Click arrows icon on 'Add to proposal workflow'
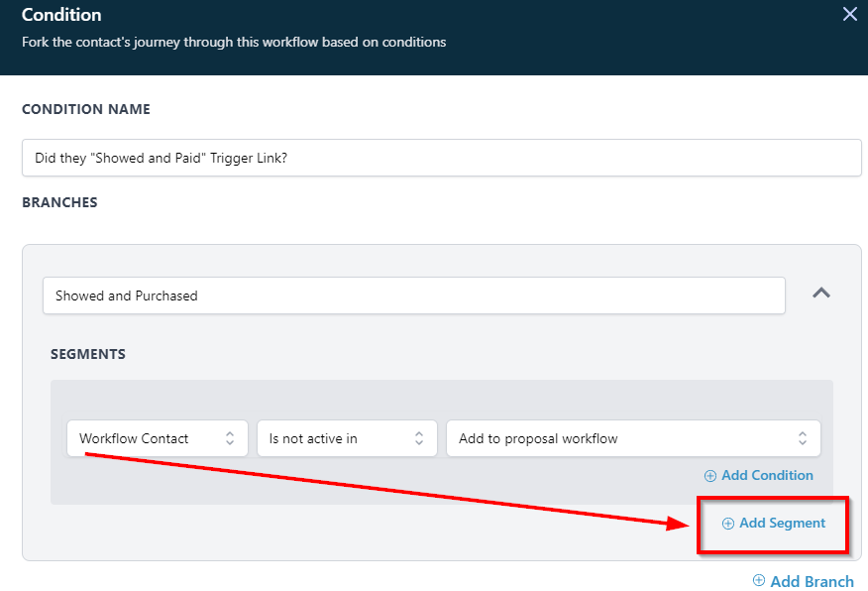The height and width of the screenshot is (591, 868). pos(803,438)
